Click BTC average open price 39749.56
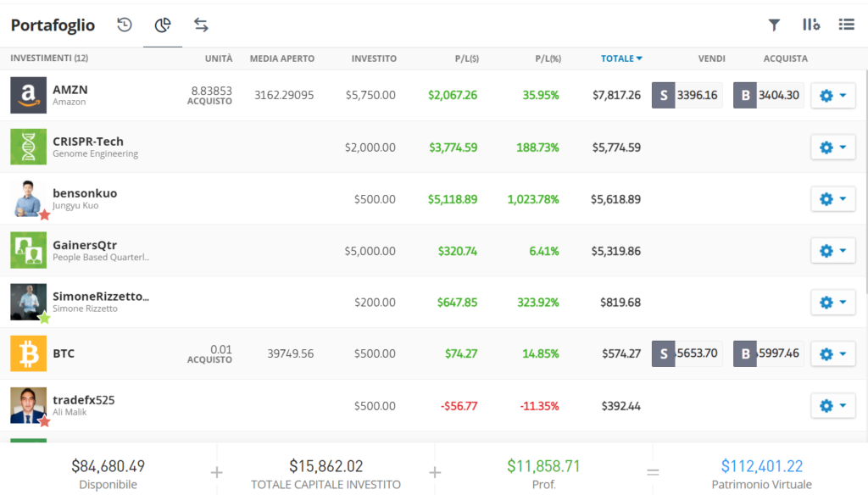The height and width of the screenshot is (495, 868). (290, 353)
